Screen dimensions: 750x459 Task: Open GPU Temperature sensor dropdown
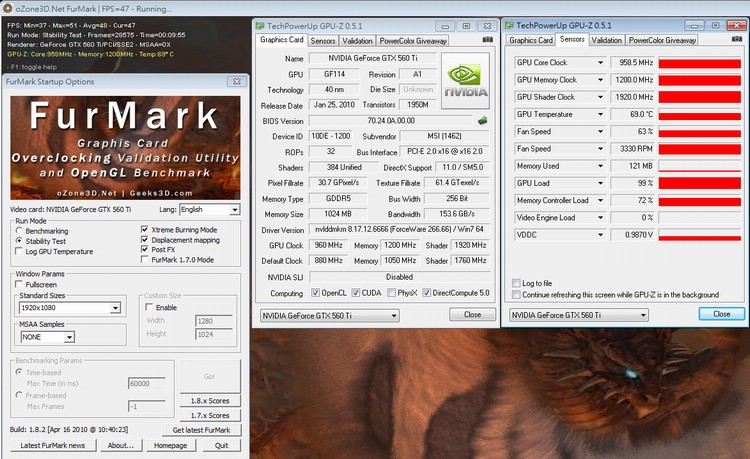pos(600,114)
